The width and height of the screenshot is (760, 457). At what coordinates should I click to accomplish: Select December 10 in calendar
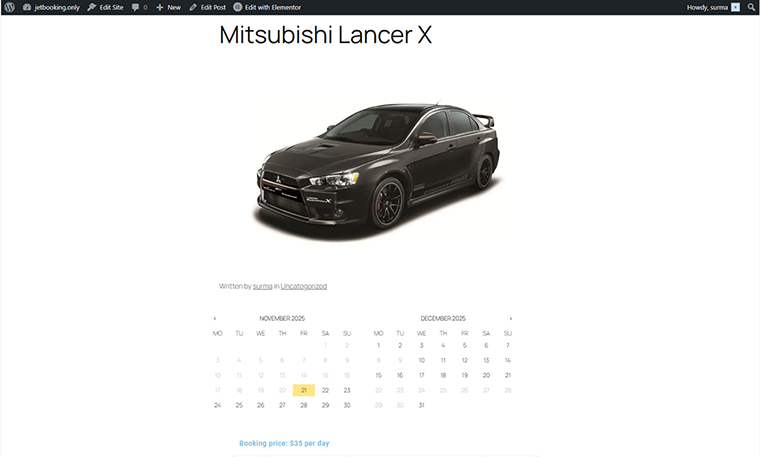(x=422, y=361)
